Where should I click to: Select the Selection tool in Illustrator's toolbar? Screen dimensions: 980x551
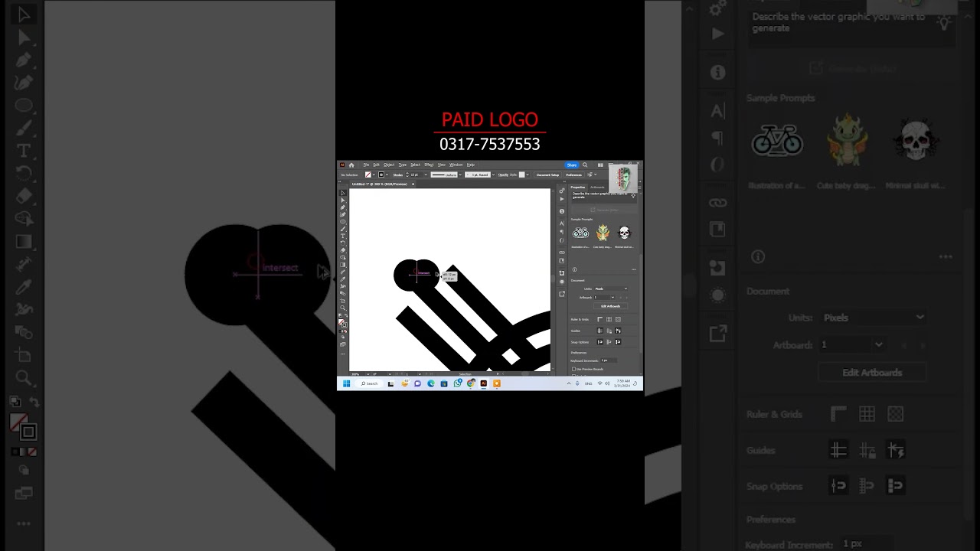coord(343,193)
